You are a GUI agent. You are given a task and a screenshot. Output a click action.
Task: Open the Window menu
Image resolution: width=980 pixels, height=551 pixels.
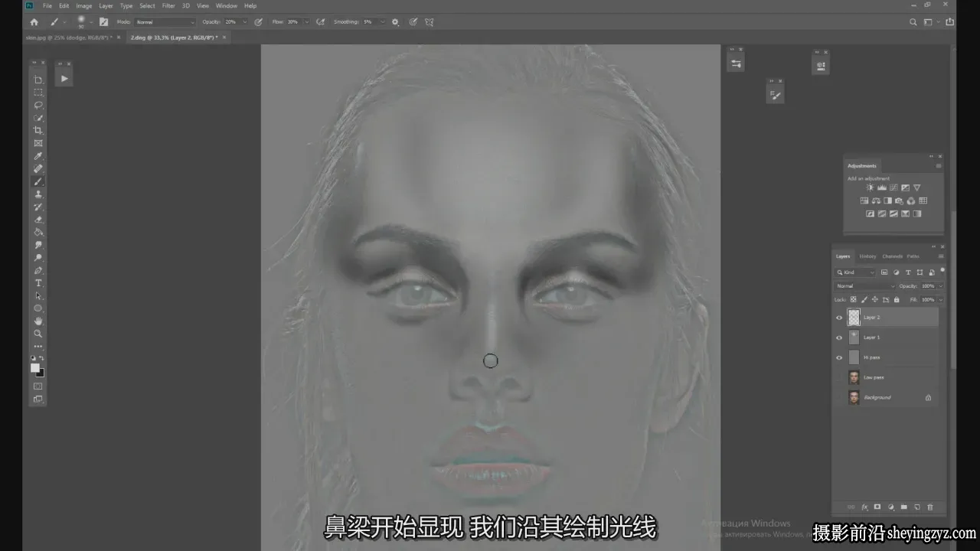coord(227,5)
